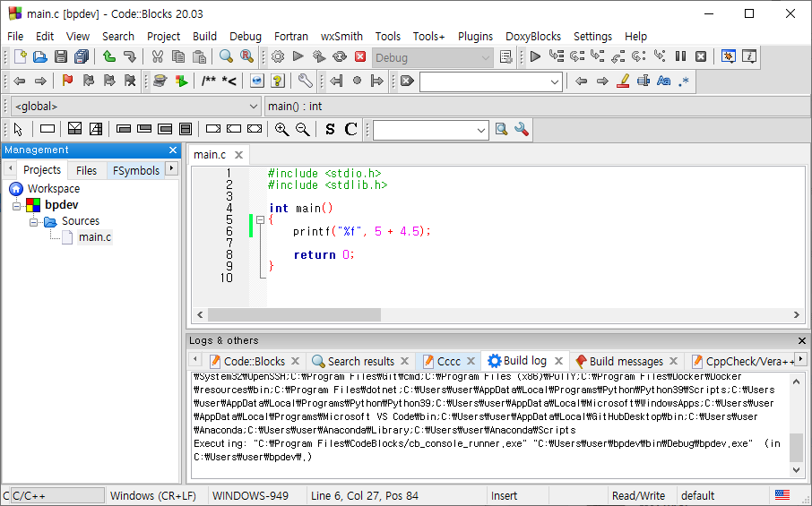
Task: Click the build log scroll down arrow
Action: point(797,469)
